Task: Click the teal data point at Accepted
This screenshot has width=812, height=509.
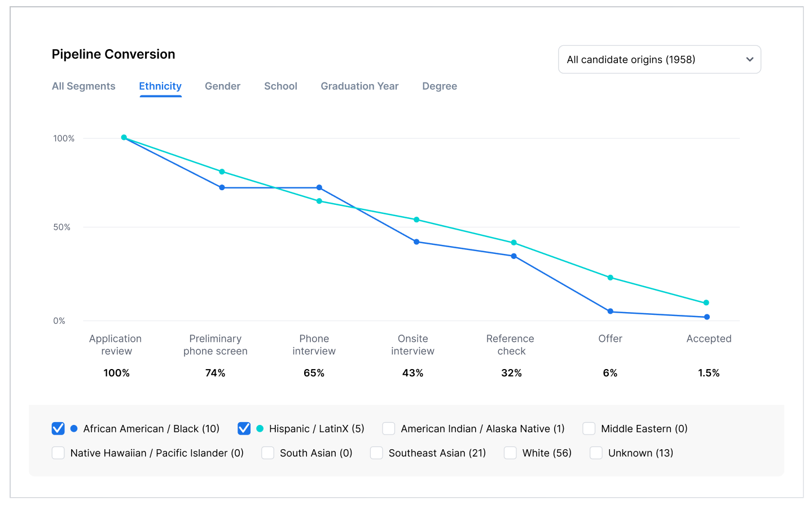Action: tap(706, 303)
